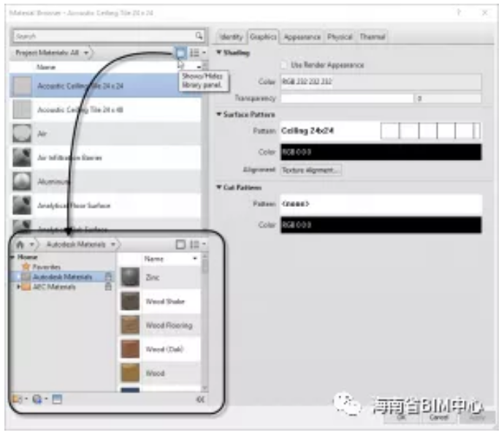Click the Favorites star icon
Screen dimensions: 504x435
[26, 267]
